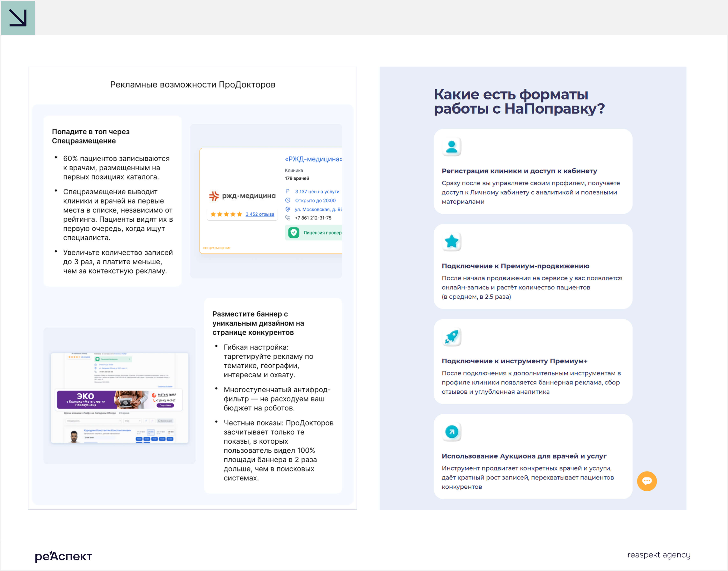Click the +7 861 212-31-75 phone number
The height and width of the screenshot is (571, 728).
point(313,218)
